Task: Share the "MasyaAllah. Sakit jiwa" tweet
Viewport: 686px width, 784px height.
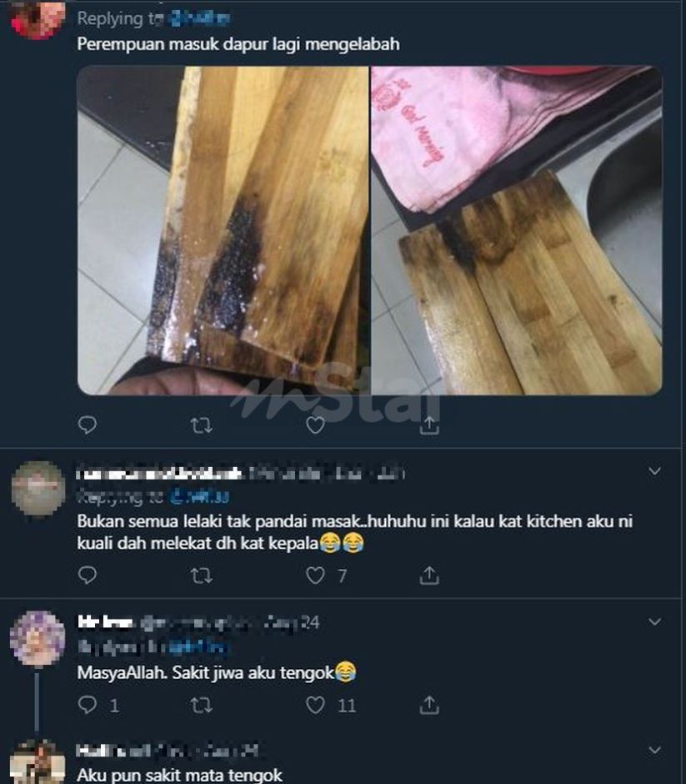Action: tap(429, 706)
